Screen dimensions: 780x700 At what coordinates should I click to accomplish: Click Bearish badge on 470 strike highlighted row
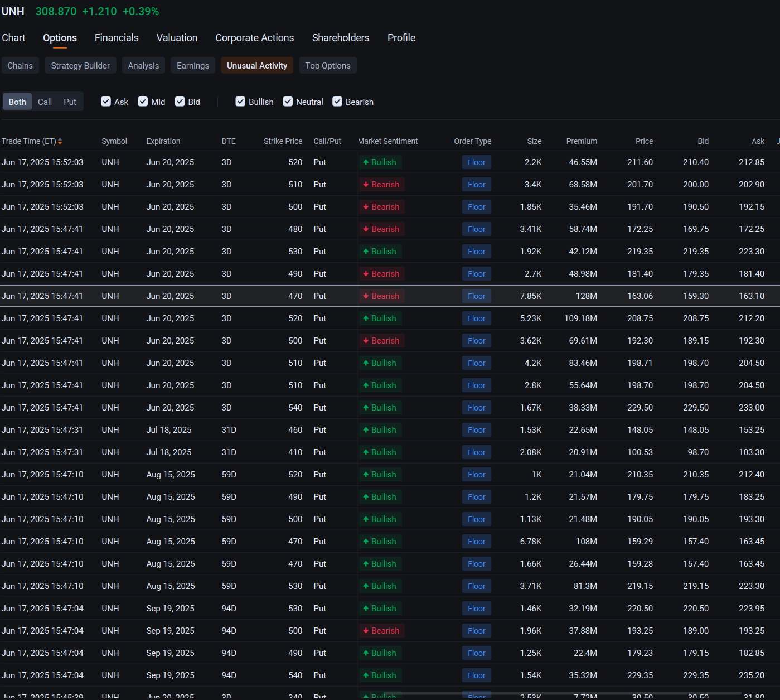coord(381,296)
